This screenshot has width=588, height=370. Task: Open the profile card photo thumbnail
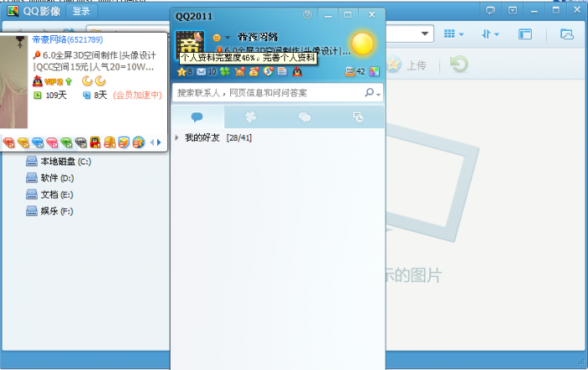point(13,82)
